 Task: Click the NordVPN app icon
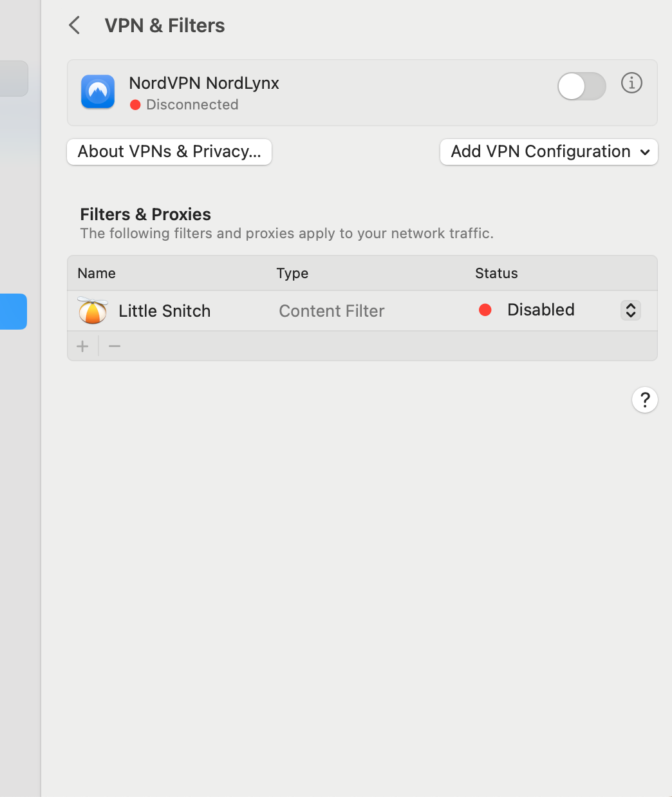(98, 92)
